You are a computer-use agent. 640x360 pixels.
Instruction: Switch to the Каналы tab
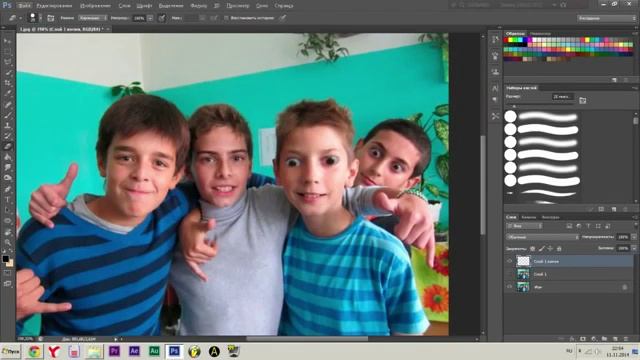(x=529, y=217)
